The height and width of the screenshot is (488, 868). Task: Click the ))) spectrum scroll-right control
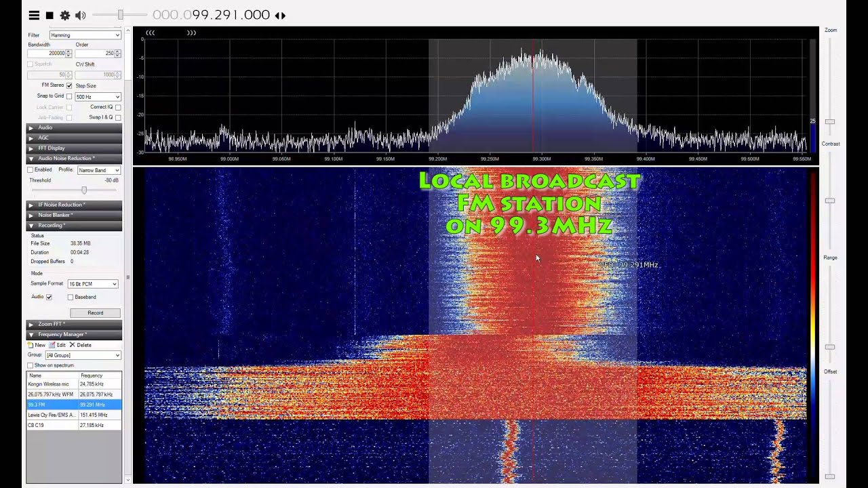[x=192, y=33]
